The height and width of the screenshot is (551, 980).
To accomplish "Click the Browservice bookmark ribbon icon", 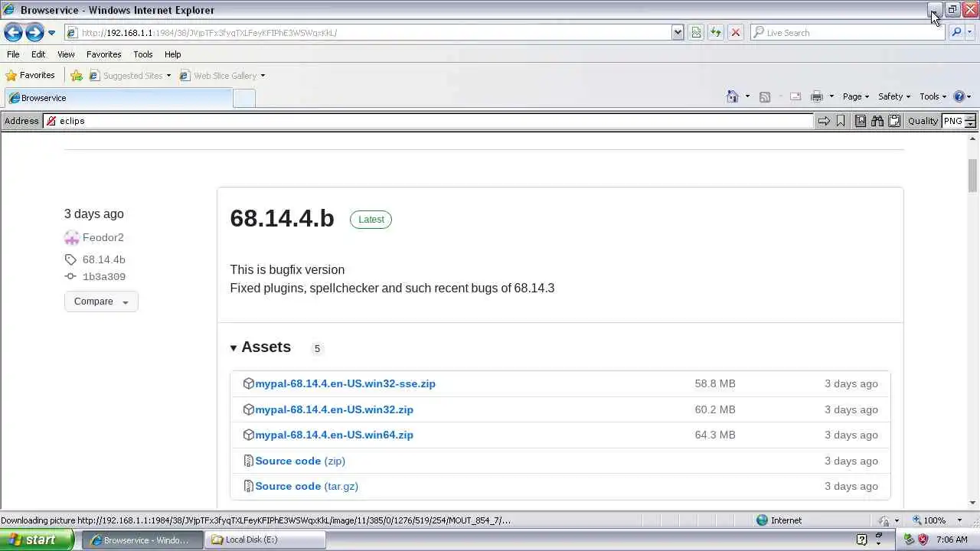I will (x=841, y=121).
